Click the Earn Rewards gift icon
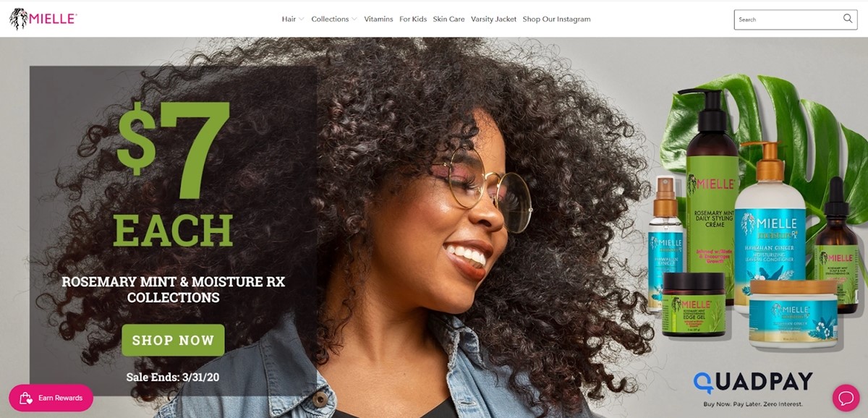Image resolution: width=868 pixels, height=418 pixels. pos(26,398)
